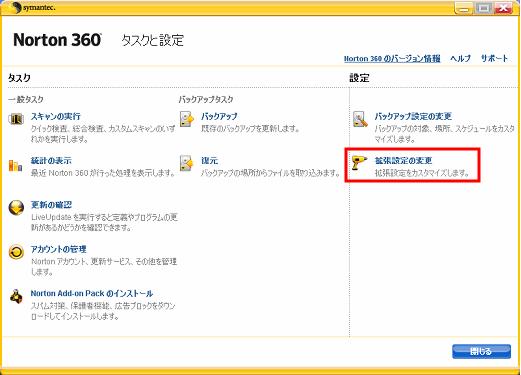
Task: Click the restore task icon
Action: (187, 163)
